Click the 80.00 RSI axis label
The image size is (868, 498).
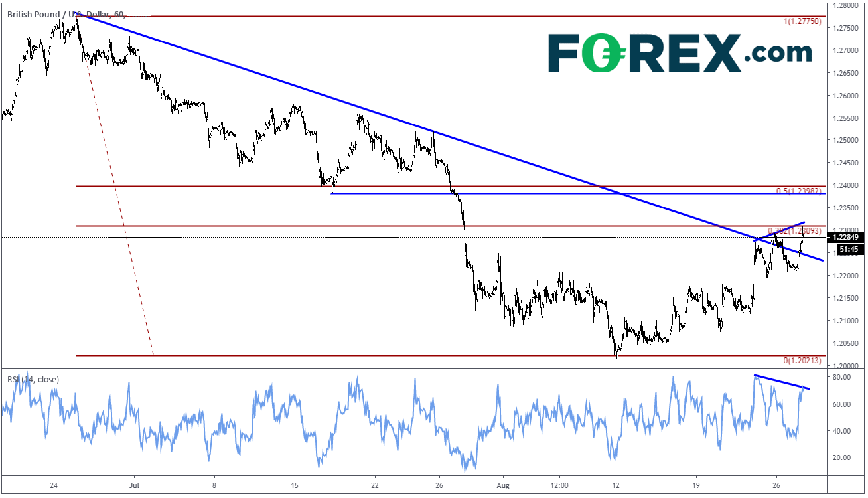(842, 377)
